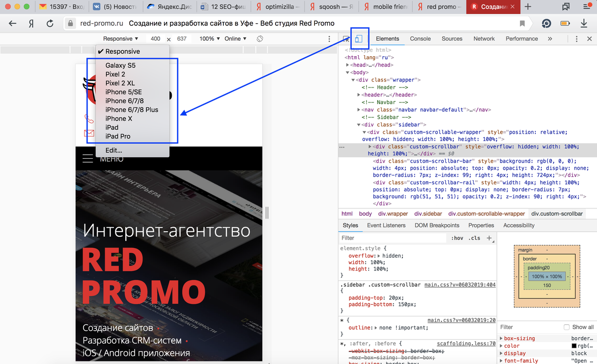Open the Responsive device dropdown
The image size is (597, 364).
[121, 39]
